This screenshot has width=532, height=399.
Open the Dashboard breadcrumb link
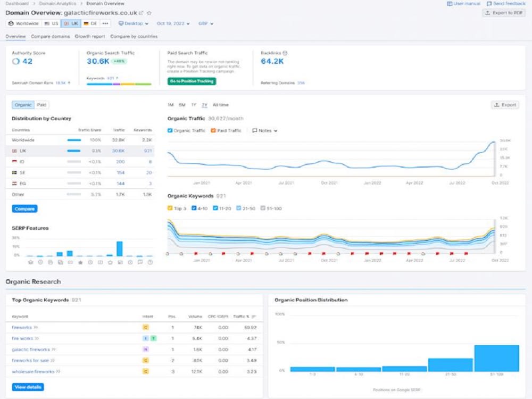[x=17, y=3]
